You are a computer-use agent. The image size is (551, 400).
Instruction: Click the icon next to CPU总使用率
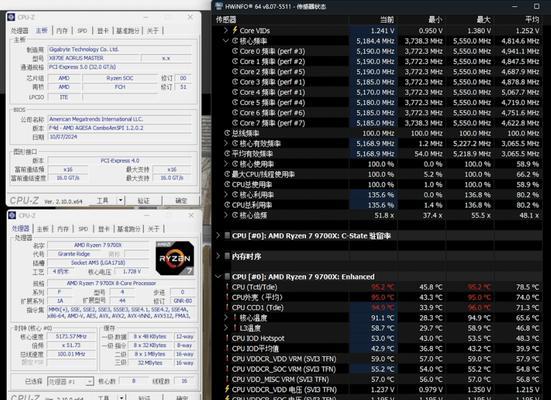pos(227,185)
